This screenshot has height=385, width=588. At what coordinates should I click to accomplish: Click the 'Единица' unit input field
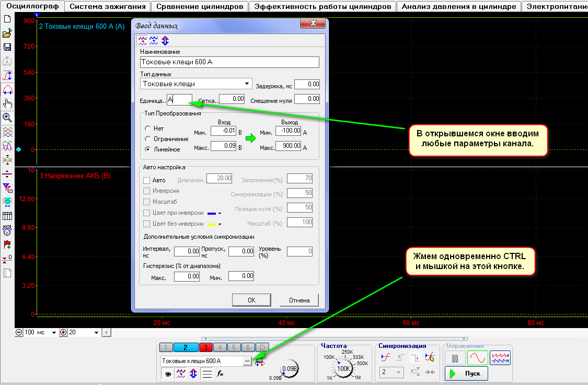(180, 99)
